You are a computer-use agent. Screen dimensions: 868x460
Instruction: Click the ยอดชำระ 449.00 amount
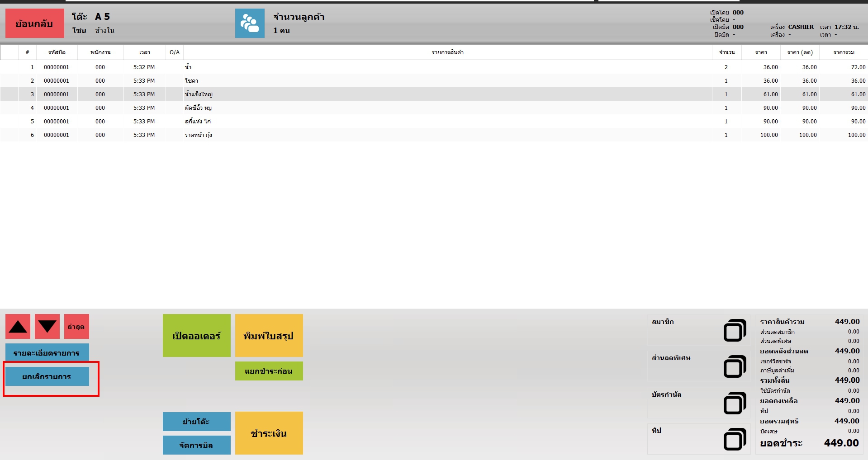point(841,443)
